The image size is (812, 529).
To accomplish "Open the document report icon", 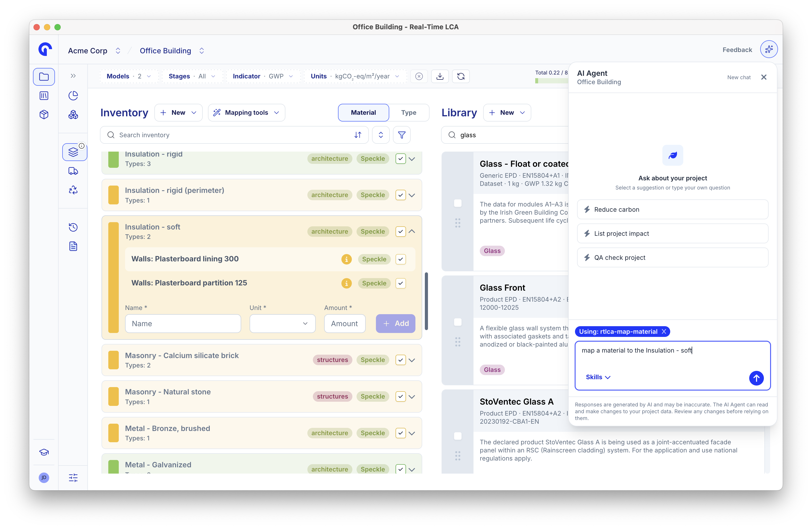I will tap(73, 246).
